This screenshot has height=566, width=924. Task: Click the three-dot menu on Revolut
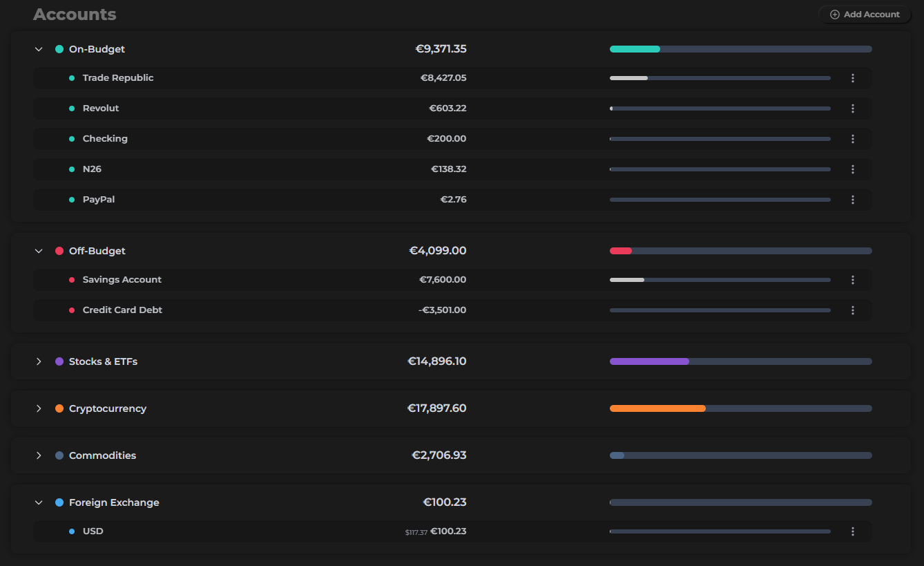852,109
